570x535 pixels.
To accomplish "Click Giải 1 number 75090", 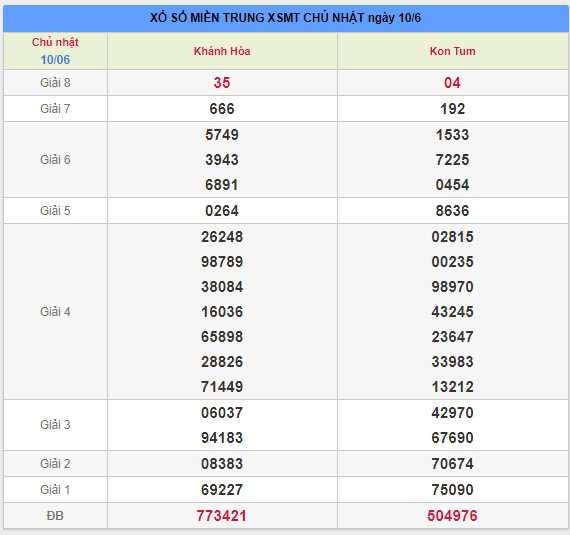I will coord(452,490).
